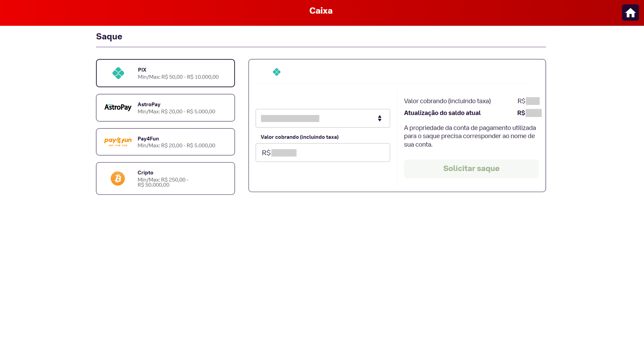Choose AstroPay withdrawal method card
The image size is (644, 362).
tap(165, 108)
